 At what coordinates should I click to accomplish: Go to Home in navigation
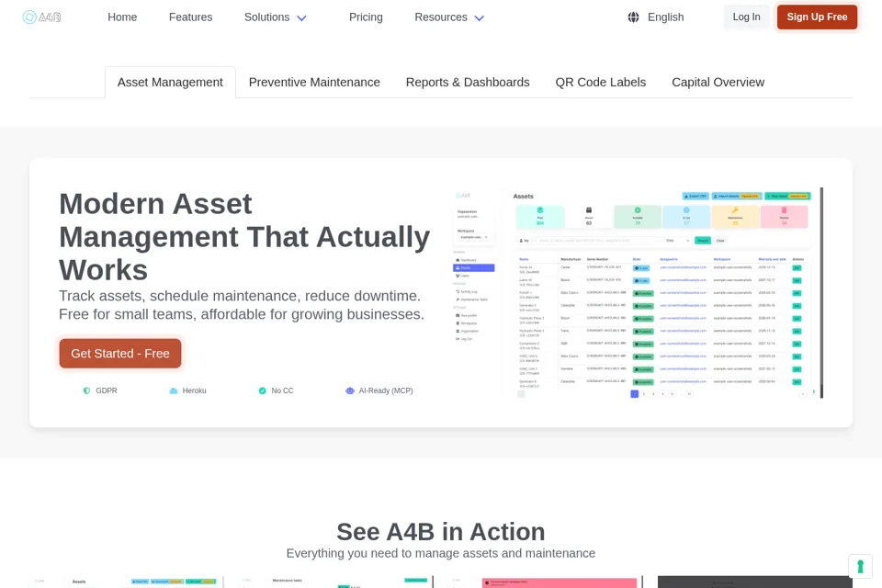(x=122, y=17)
